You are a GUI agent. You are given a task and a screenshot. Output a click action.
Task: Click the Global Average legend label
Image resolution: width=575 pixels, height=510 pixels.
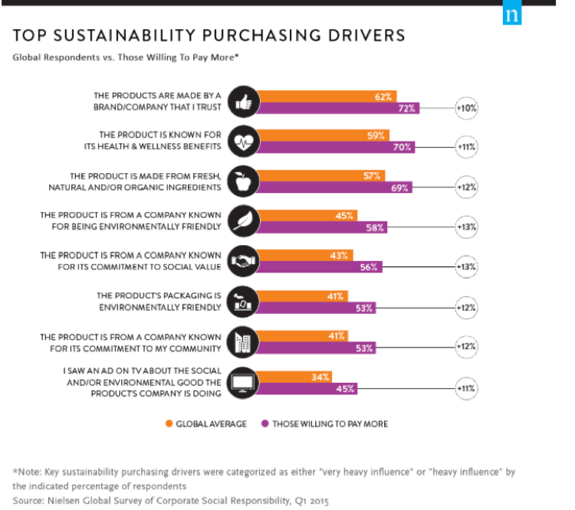[x=211, y=424]
